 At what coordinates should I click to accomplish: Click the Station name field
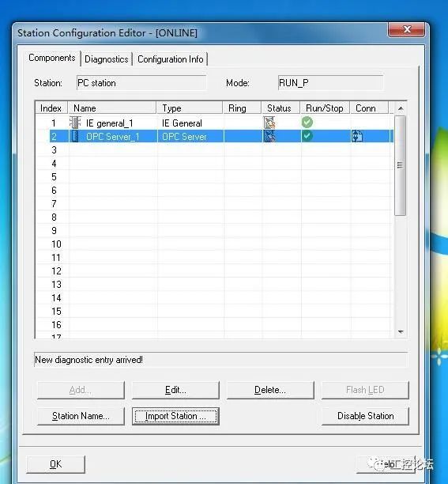pyautogui.click(x=141, y=83)
